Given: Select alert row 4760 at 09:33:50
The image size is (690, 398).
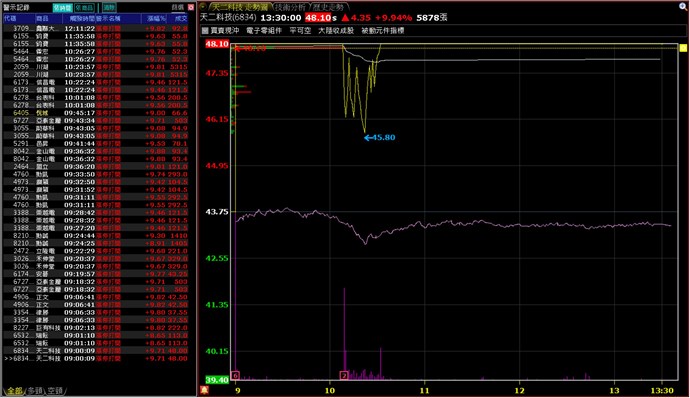Looking at the screenshot, I should [95, 174].
